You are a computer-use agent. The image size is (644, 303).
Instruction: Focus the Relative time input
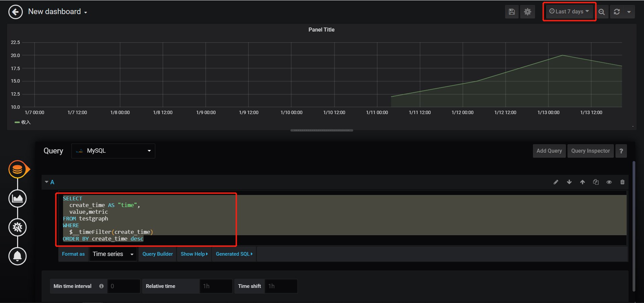click(x=216, y=286)
